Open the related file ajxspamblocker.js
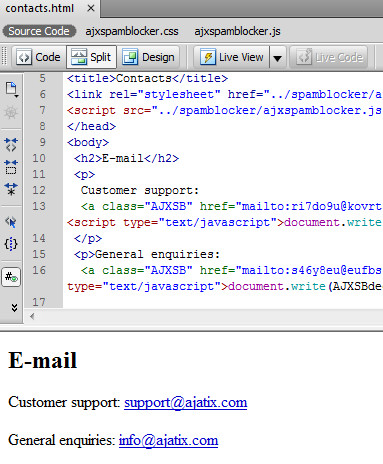Viewport: 383px width, 464px height. (x=237, y=31)
